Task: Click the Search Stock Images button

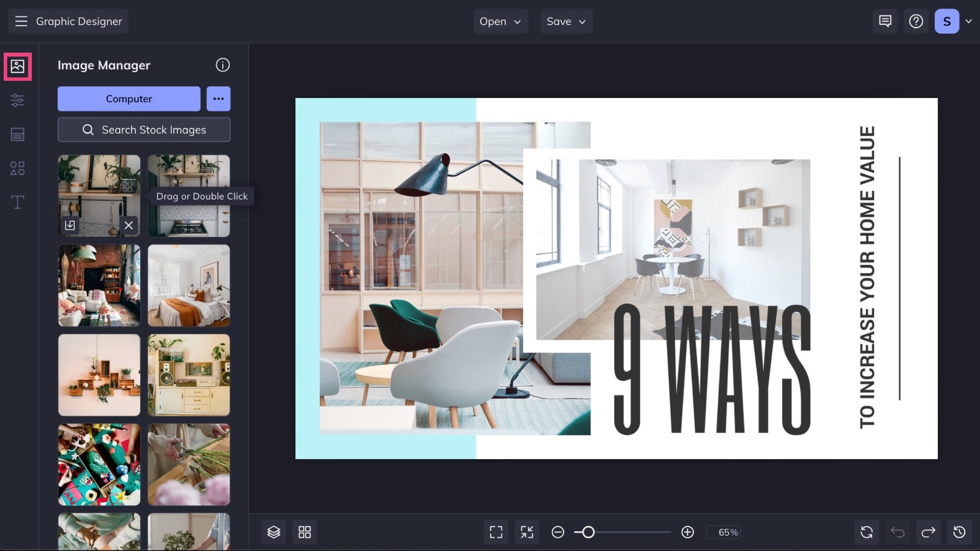Action: tap(143, 130)
